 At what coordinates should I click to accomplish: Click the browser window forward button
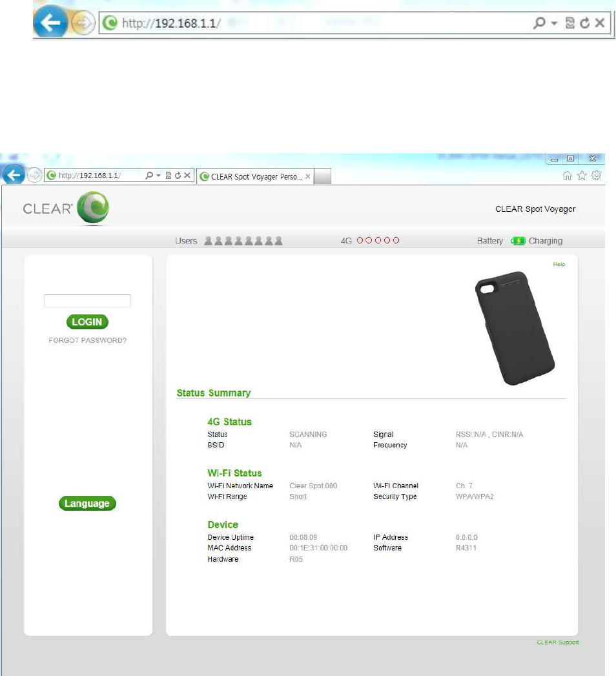[x=34, y=176]
